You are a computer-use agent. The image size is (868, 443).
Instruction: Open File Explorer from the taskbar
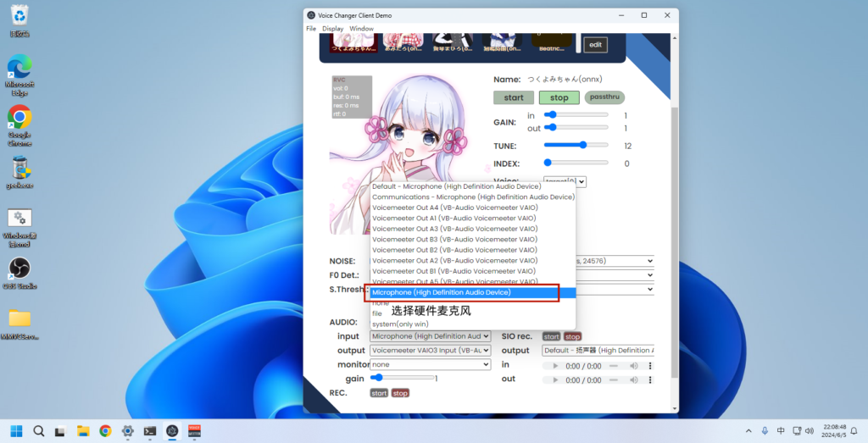pos(83,431)
